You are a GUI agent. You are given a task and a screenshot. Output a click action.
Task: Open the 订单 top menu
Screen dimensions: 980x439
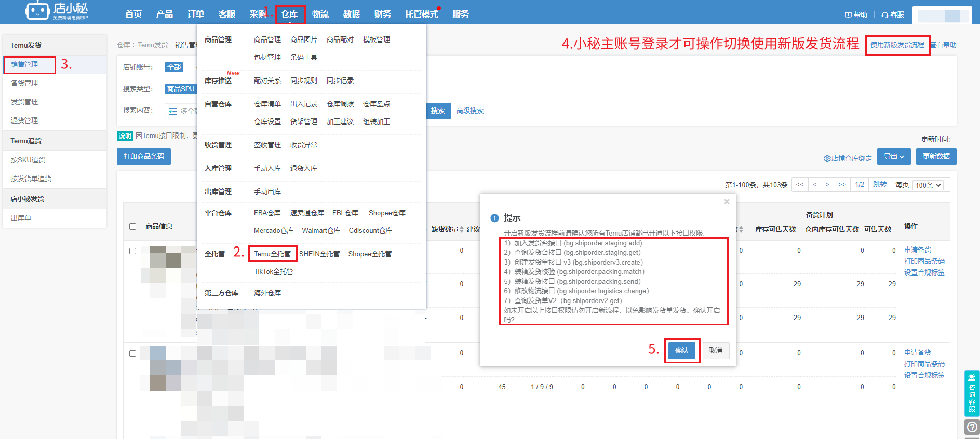(x=196, y=14)
